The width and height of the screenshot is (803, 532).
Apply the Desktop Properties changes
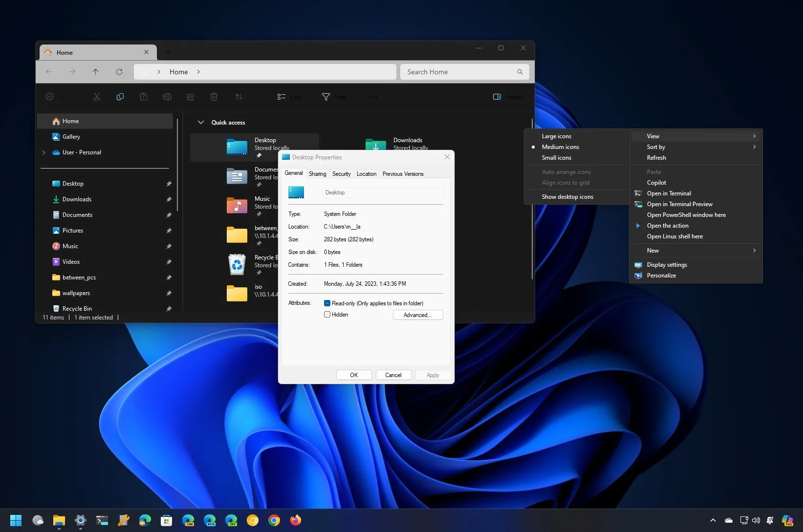[x=432, y=375]
